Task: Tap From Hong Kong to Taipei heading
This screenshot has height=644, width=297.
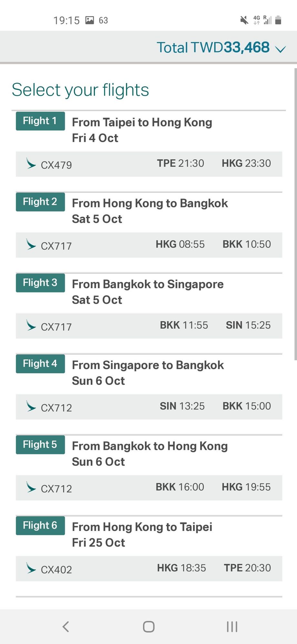Action: 142,527
